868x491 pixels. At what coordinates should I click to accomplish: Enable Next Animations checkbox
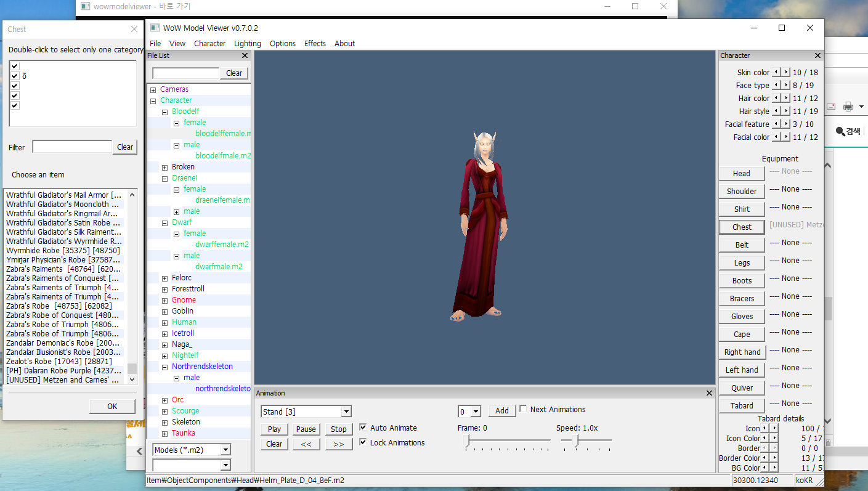click(x=523, y=409)
